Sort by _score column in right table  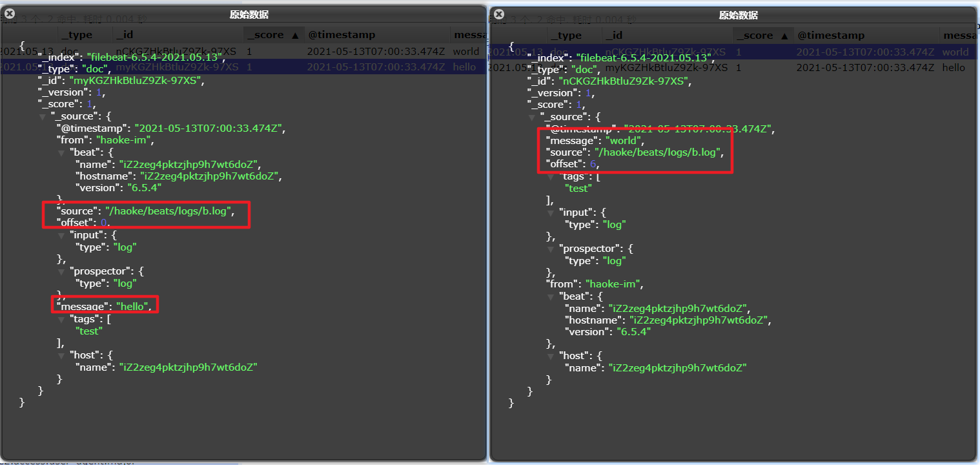(x=763, y=35)
